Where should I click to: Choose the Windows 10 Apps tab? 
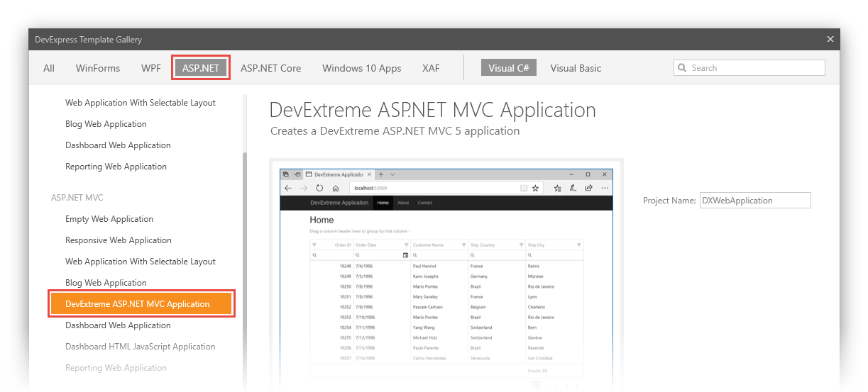(361, 69)
